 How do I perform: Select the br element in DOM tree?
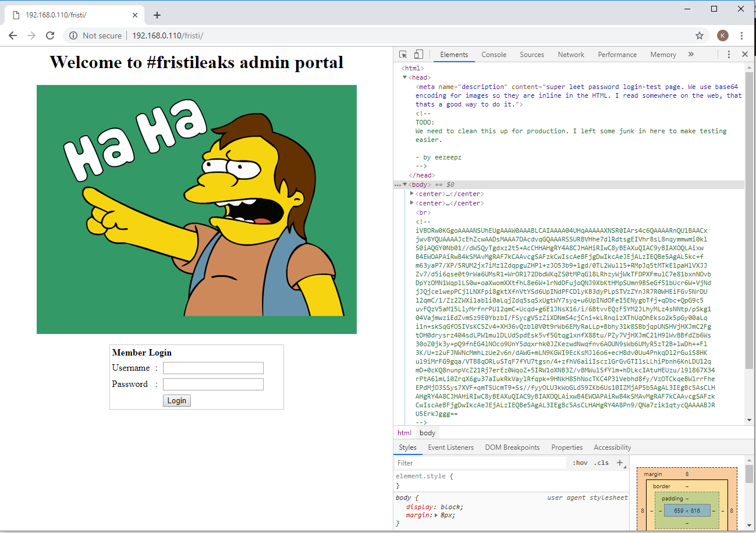click(423, 212)
